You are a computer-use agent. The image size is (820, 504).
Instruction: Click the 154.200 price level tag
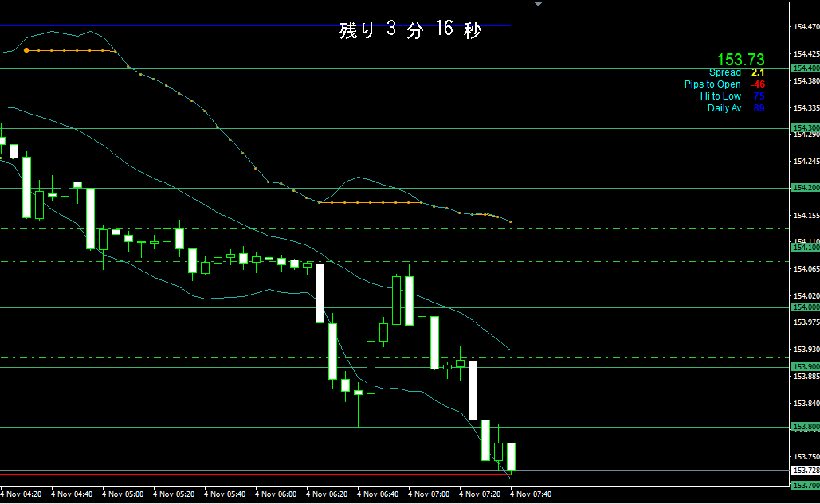point(805,188)
